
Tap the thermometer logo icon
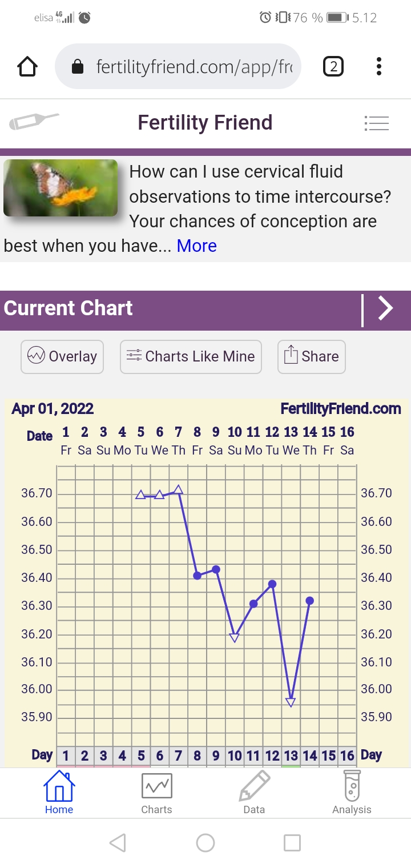tap(34, 122)
